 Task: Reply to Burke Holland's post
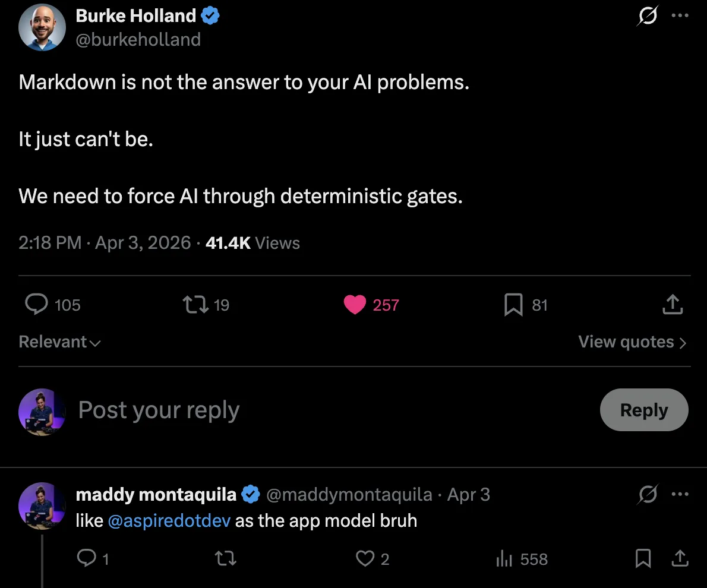click(36, 305)
